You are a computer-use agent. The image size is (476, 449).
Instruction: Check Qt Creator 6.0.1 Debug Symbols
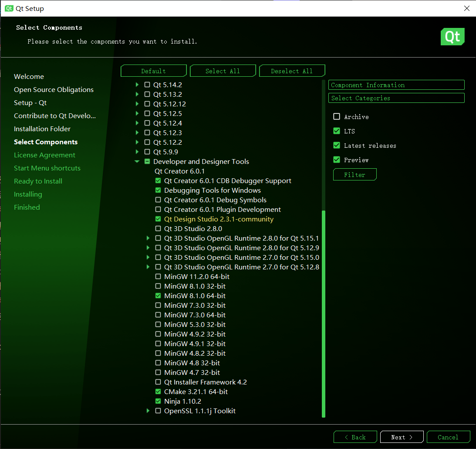(158, 200)
